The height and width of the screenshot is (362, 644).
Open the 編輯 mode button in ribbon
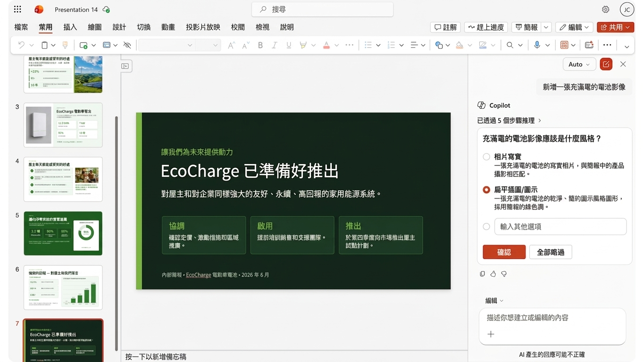click(x=575, y=27)
